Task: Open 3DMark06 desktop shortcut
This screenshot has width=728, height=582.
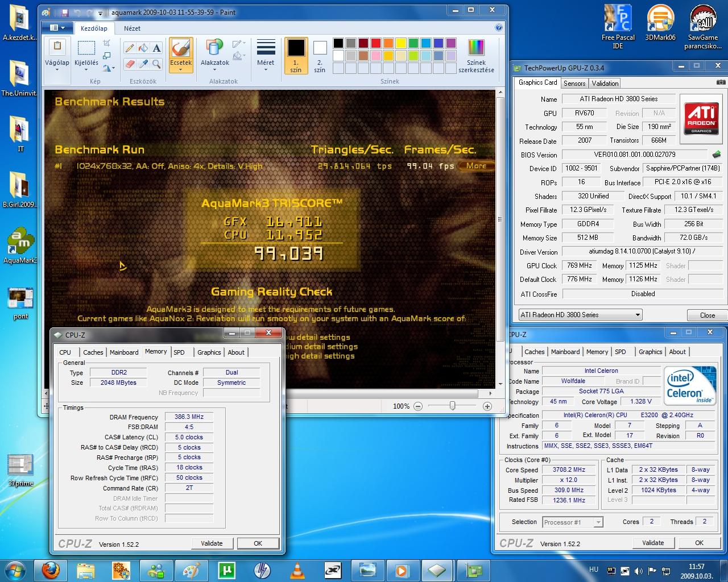Action: pos(660,24)
